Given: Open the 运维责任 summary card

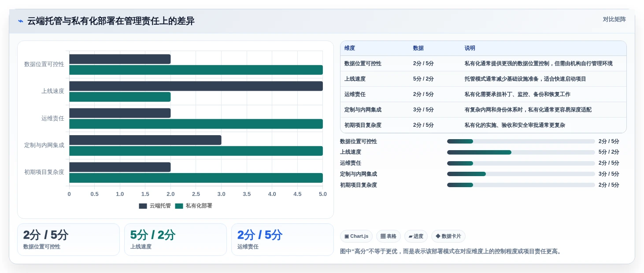Looking at the screenshot, I should point(282,240).
